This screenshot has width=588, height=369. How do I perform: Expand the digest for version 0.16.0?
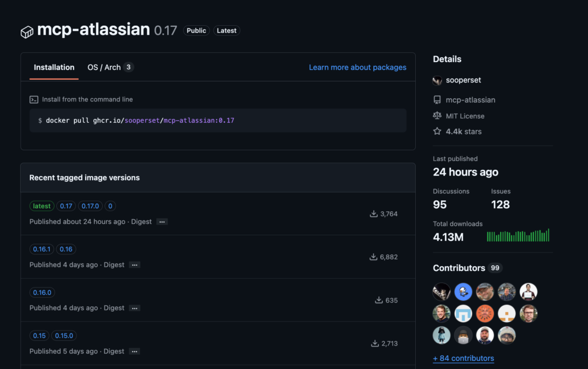(x=134, y=308)
